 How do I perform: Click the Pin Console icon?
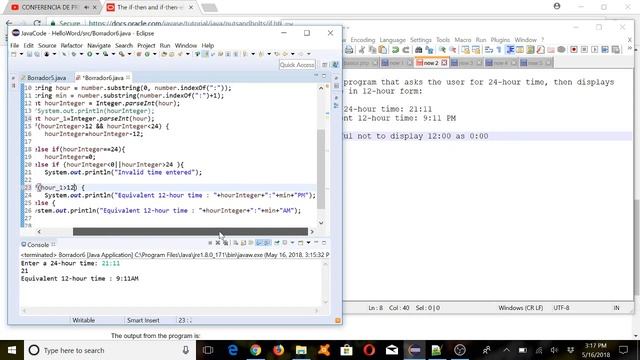tap(277, 243)
